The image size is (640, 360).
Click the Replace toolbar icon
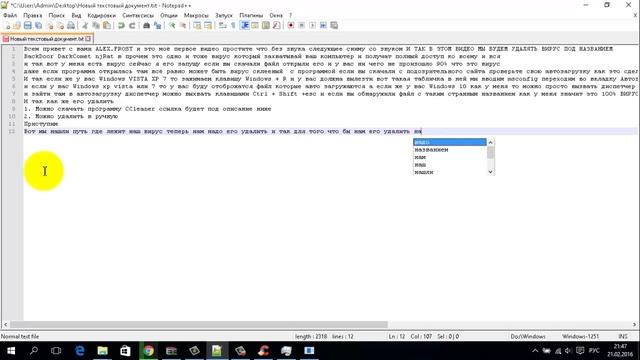click(x=157, y=26)
